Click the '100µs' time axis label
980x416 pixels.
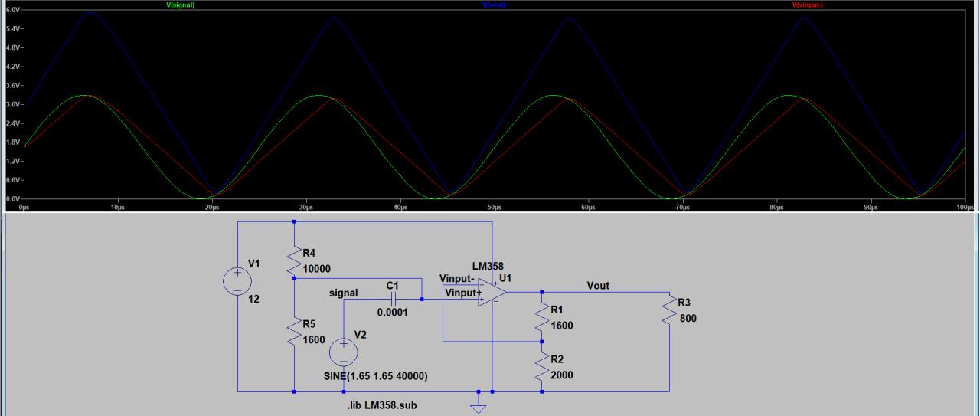pos(966,208)
